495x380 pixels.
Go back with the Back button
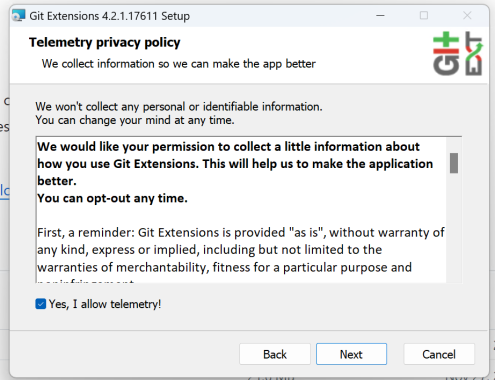(x=275, y=354)
